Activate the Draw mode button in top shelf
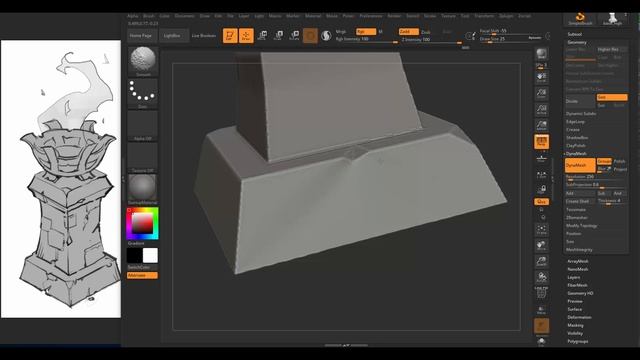 246,36
